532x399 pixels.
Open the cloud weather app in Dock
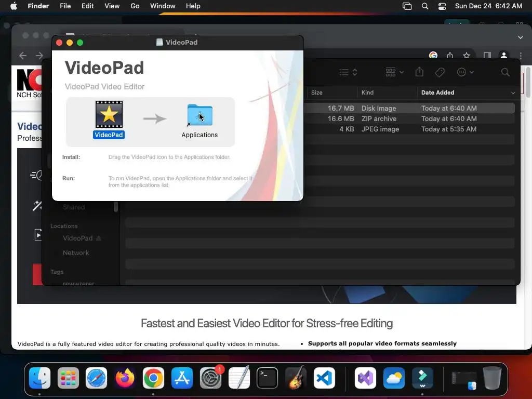point(394,378)
